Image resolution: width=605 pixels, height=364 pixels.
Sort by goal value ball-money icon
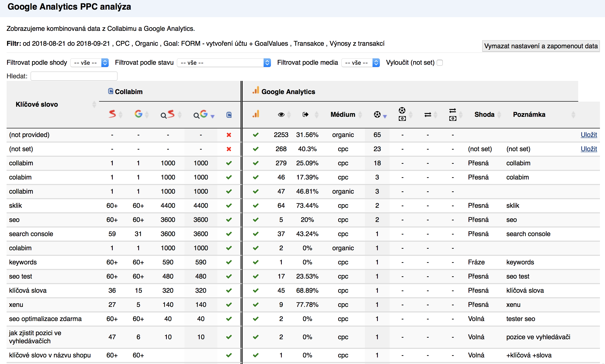[402, 114]
